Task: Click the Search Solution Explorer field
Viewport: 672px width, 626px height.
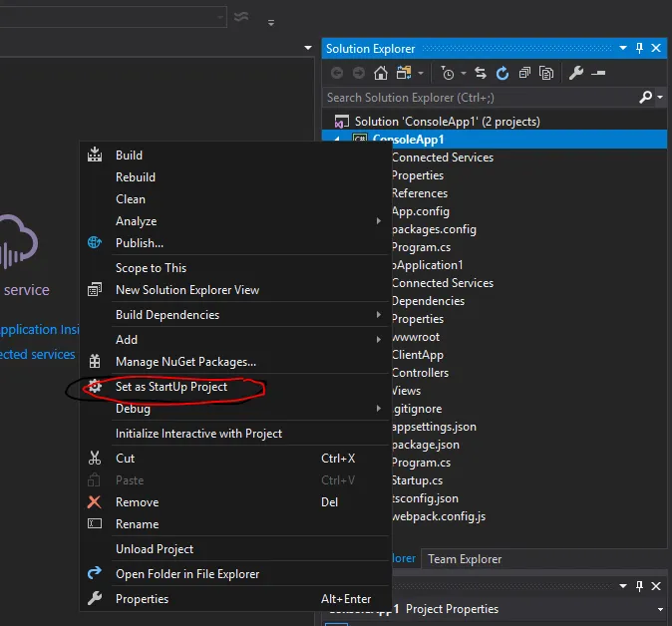Action: point(479,98)
